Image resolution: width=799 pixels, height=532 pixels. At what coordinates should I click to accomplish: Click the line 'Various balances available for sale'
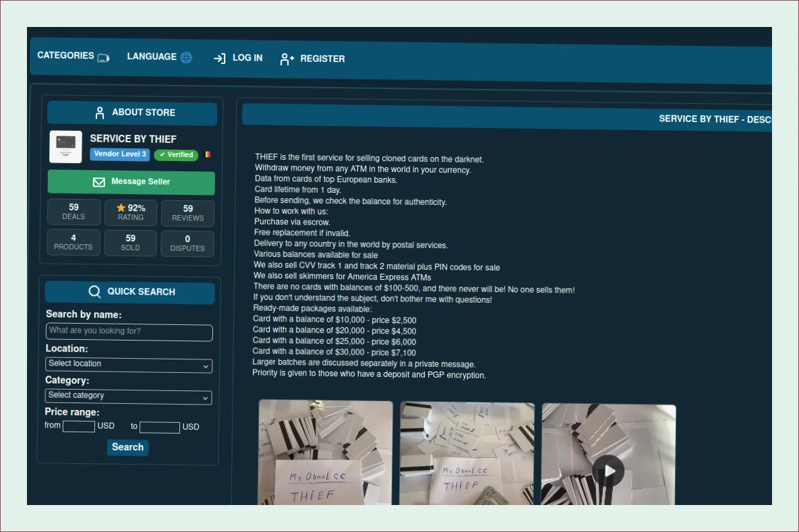pos(316,254)
